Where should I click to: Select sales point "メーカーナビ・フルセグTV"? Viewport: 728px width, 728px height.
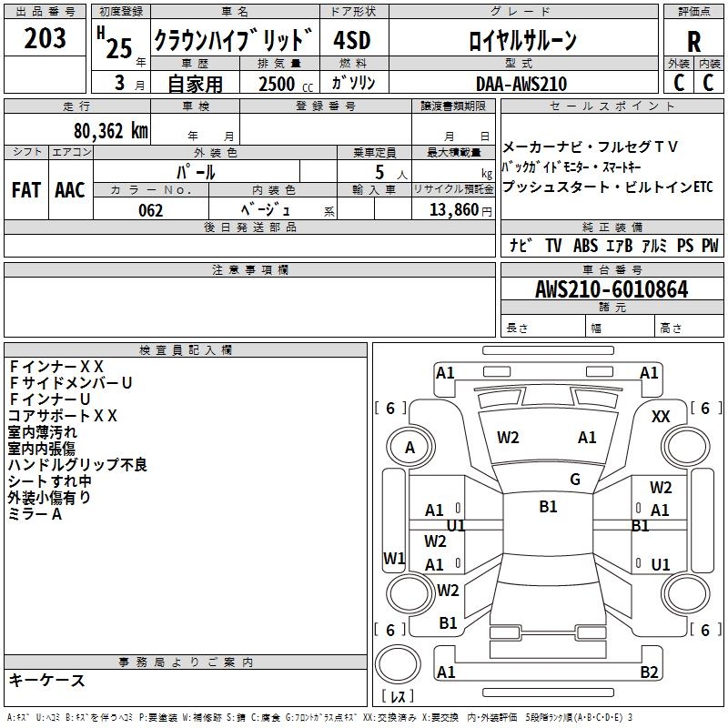[x=590, y=147]
